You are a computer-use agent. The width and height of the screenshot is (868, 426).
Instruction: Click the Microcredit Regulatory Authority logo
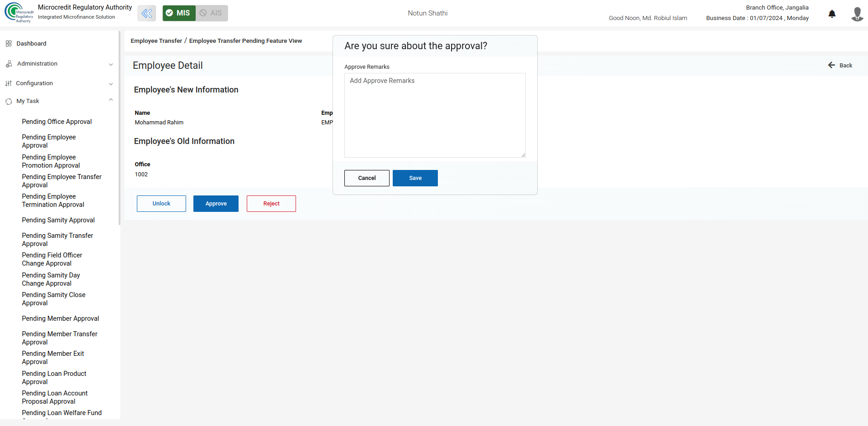coord(19,12)
